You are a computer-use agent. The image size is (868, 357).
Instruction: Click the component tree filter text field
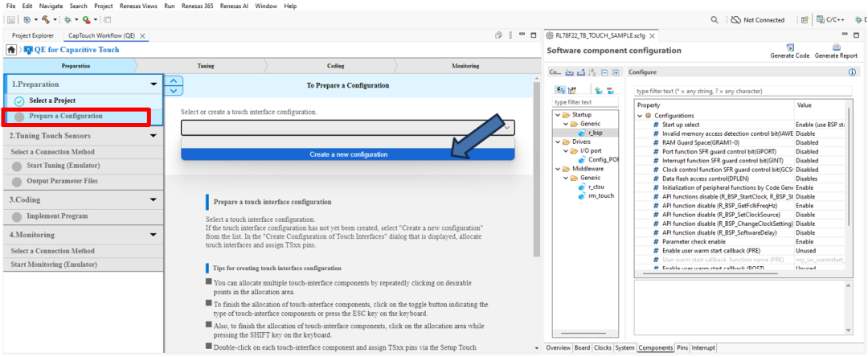coord(586,102)
